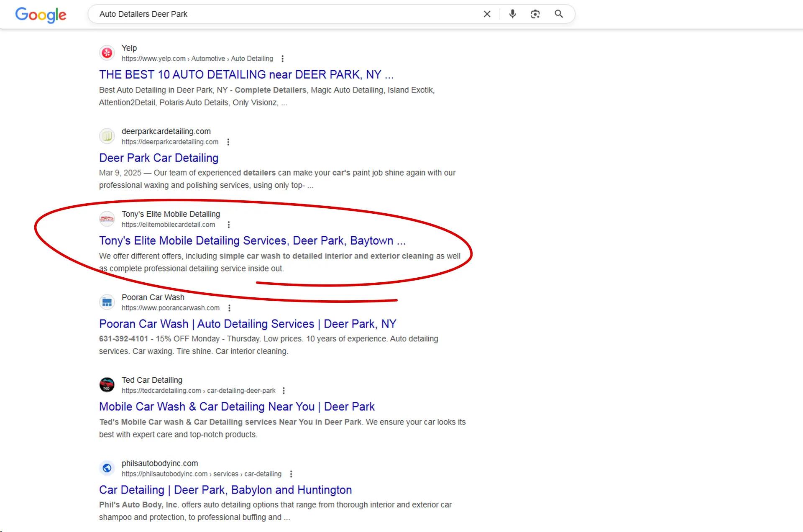Click the Ted Car Detailing favicon
The image size is (803, 532).
tap(107, 385)
